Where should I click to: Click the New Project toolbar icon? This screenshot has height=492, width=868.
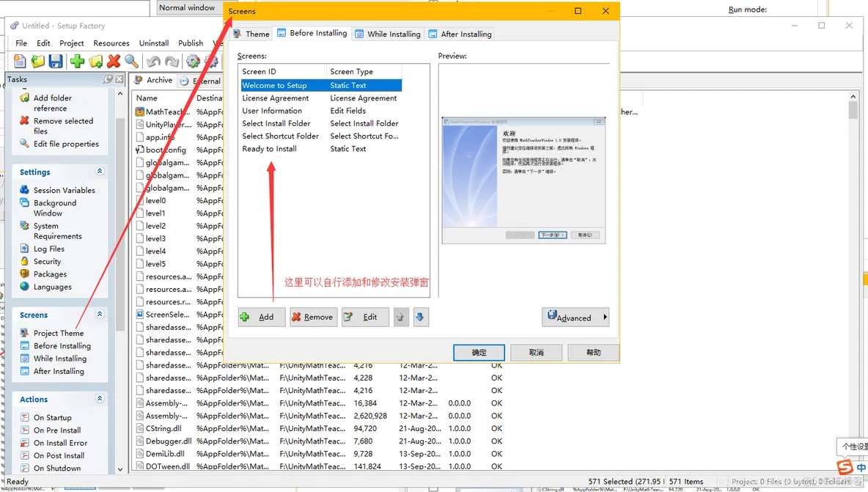click(19, 61)
